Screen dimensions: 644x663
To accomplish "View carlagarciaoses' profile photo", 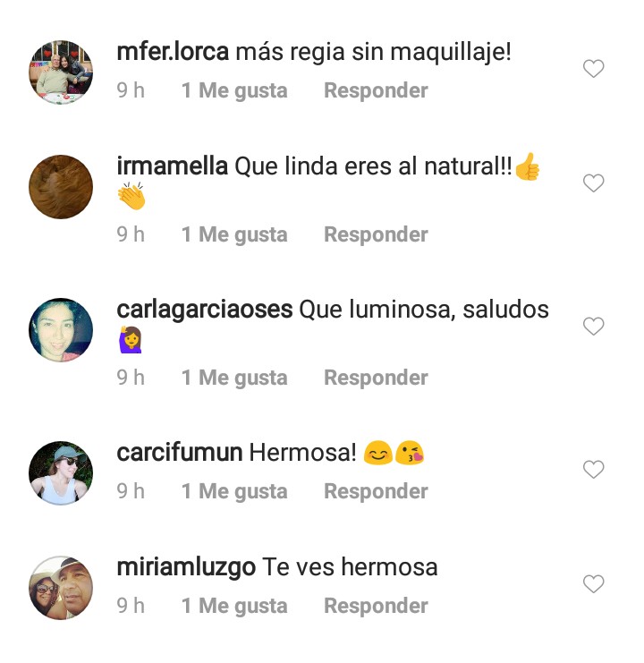I will pos(61,330).
